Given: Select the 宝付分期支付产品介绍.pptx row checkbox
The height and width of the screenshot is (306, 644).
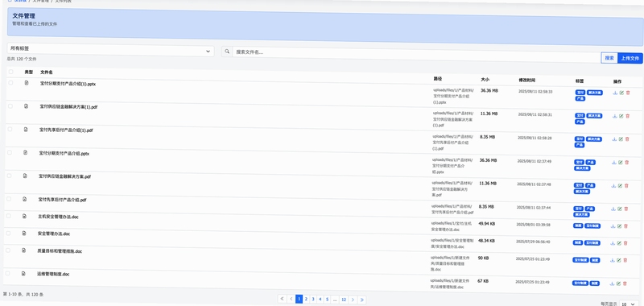Looking at the screenshot, I should (x=9, y=152).
